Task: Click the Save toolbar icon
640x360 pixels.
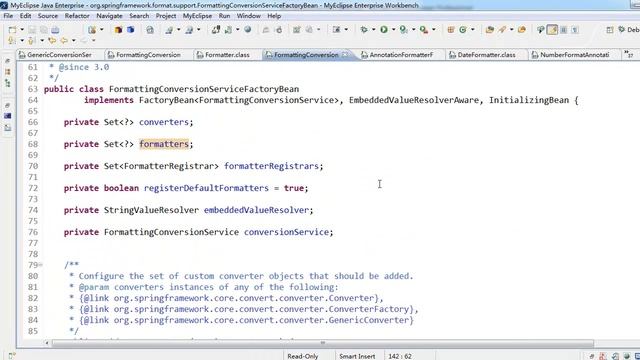Action: click(x=32, y=30)
